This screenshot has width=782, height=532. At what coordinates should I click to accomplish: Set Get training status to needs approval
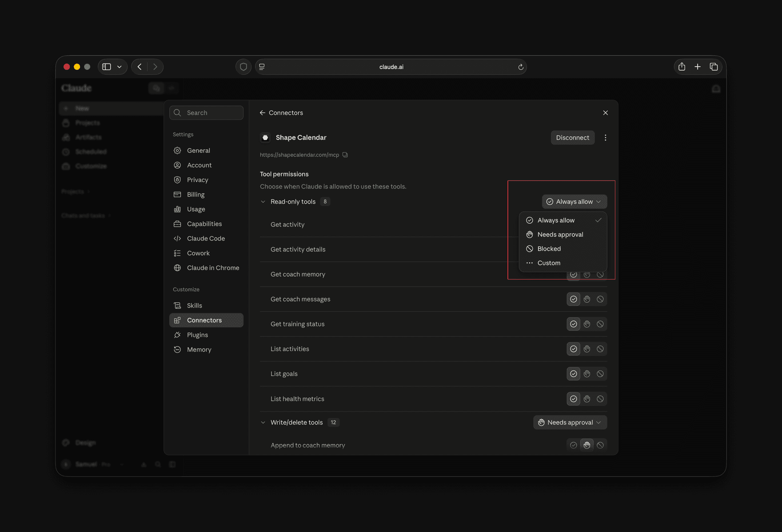(587, 324)
